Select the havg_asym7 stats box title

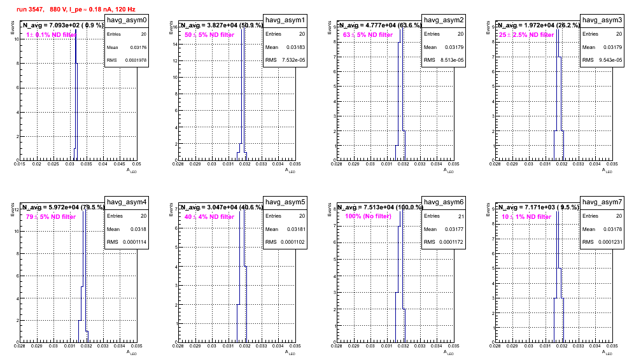(x=602, y=202)
